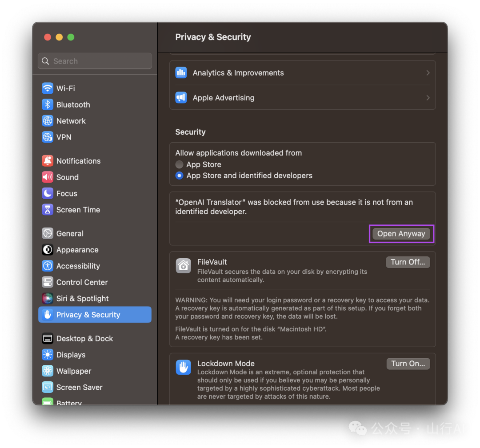480x448 pixels.
Task: Click the General gear icon
Action: point(48,233)
